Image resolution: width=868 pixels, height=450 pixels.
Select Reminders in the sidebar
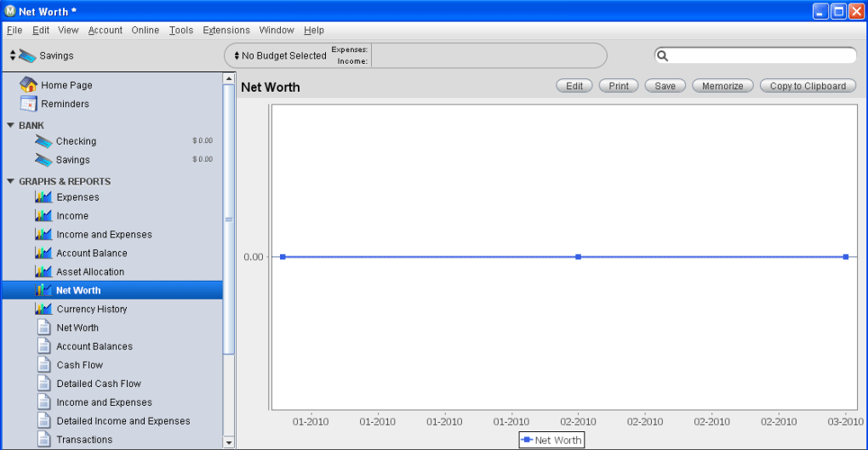coord(111,104)
